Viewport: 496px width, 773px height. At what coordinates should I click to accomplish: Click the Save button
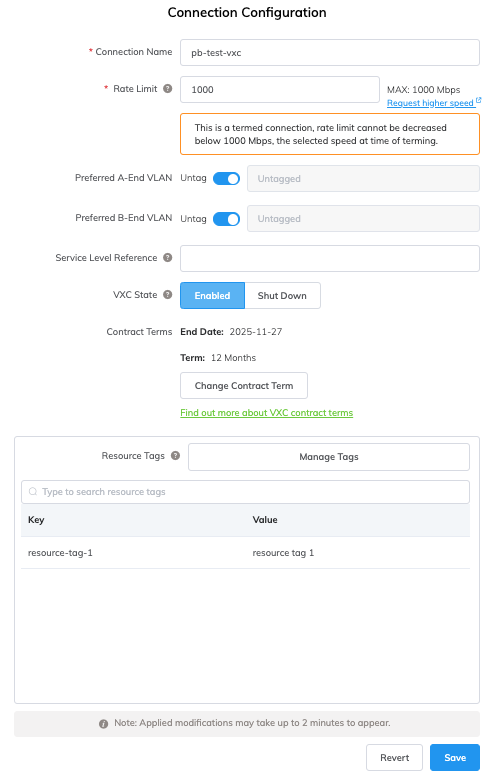point(455,758)
